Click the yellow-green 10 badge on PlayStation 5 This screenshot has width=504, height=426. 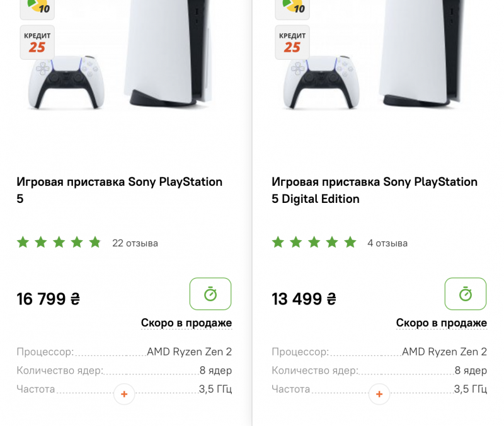(x=37, y=6)
